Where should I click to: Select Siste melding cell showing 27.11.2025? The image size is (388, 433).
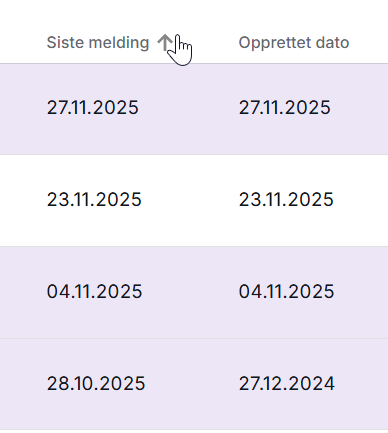(x=93, y=108)
